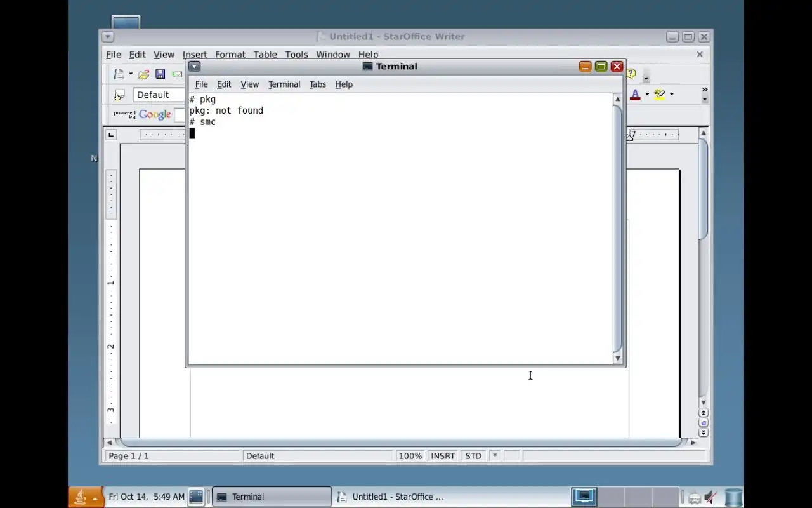Click the Writer horizontal scrollbar left arrow
Image resolution: width=812 pixels, height=508 pixels.
coord(109,443)
